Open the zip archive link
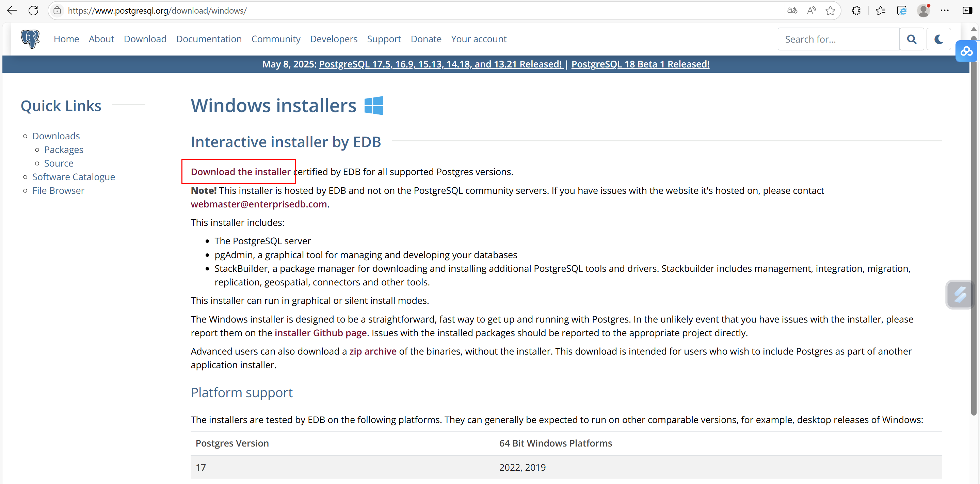The image size is (980, 484). [x=372, y=351]
